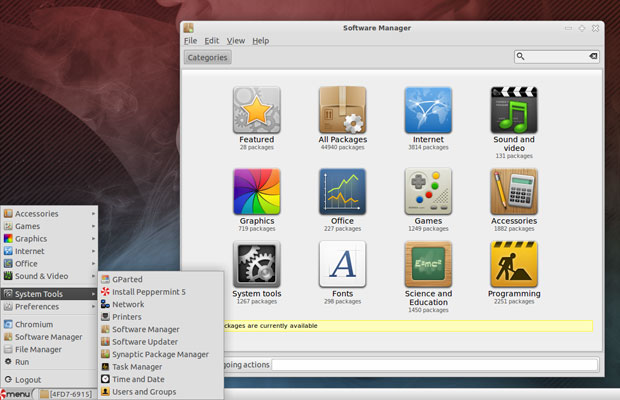This screenshot has height=400, width=620.
Task: Choose Install Peppermint 5 entry
Action: click(161, 292)
